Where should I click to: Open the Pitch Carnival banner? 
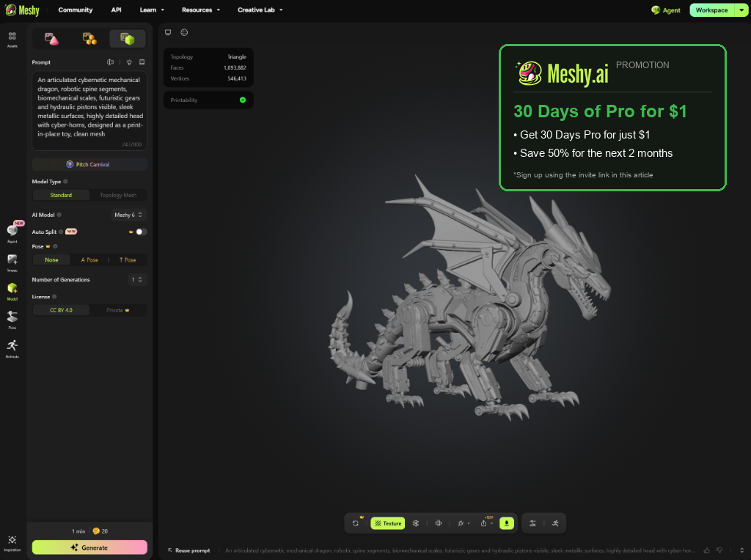pyautogui.click(x=89, y=164)
